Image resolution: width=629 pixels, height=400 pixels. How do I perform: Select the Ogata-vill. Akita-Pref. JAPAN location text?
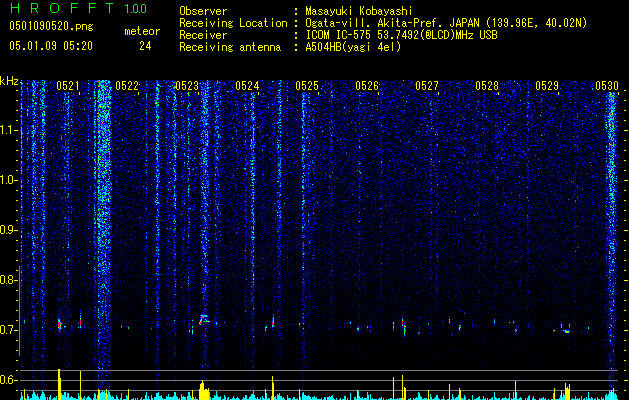point(446,23)
